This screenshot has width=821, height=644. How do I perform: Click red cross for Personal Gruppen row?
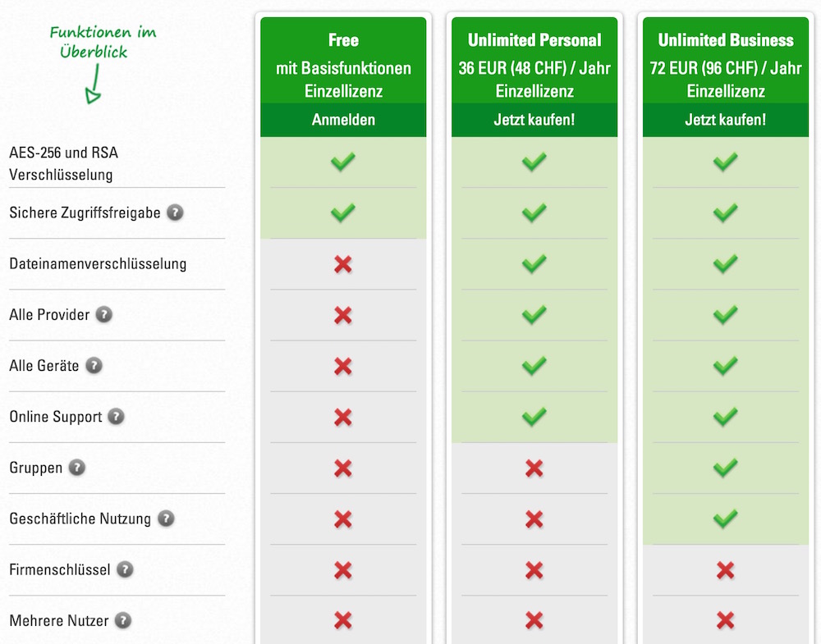click(534, 468)
